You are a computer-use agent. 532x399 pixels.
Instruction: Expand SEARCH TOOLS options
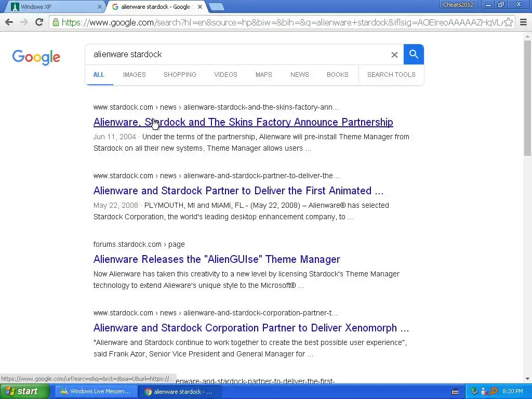point(391,75)
